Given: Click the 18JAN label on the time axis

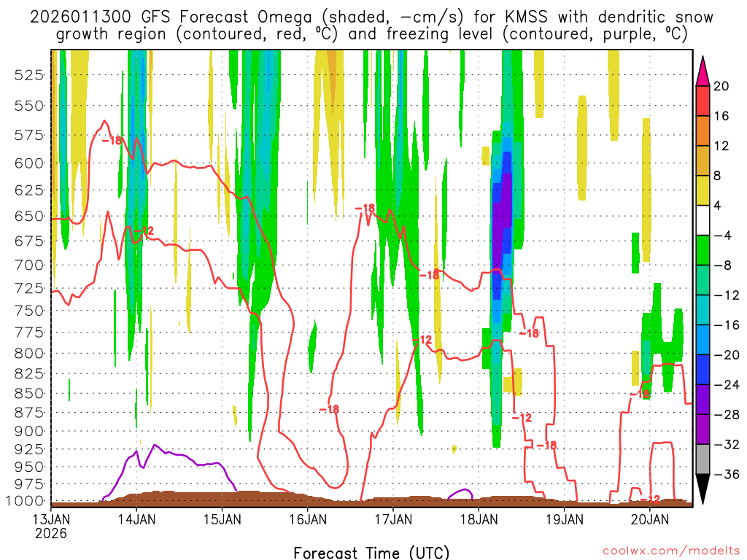Looking at the screenshot, I should pos(478,520).
